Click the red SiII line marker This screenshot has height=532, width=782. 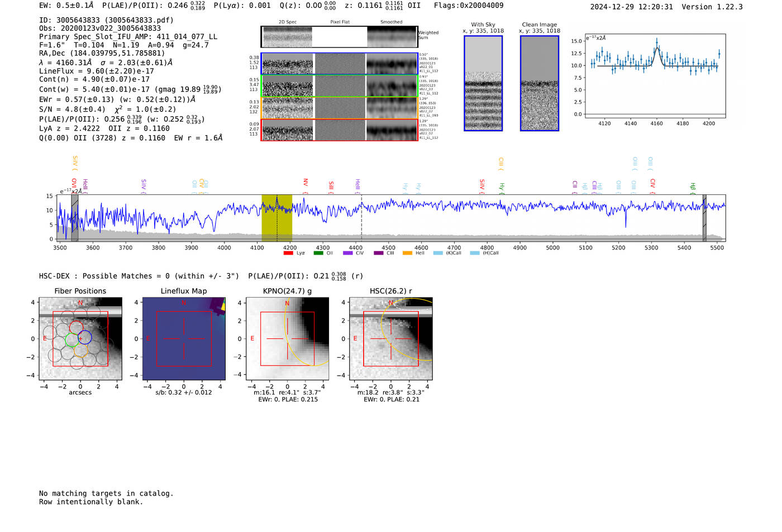331,187
